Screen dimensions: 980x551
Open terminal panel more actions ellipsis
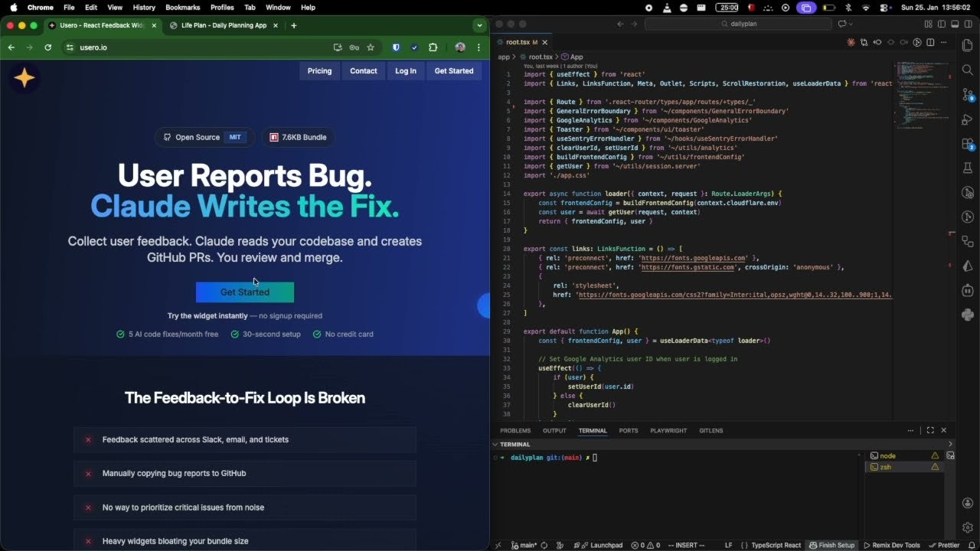click(x=910, y=430)
